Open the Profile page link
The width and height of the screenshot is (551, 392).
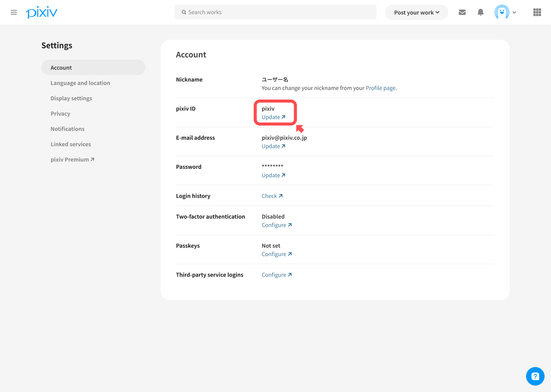(x=380, y=88)
